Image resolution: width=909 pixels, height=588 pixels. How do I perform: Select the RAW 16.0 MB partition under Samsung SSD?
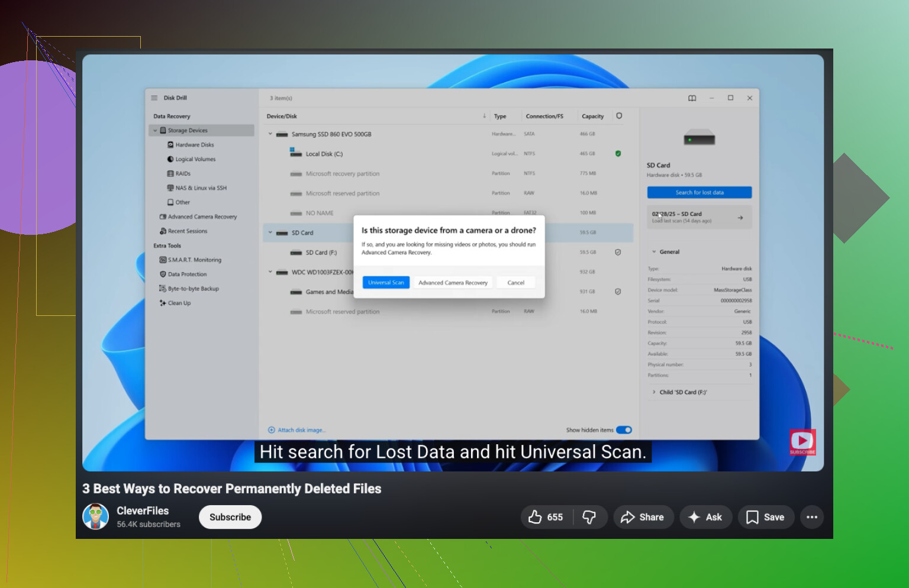coord(448,193)
